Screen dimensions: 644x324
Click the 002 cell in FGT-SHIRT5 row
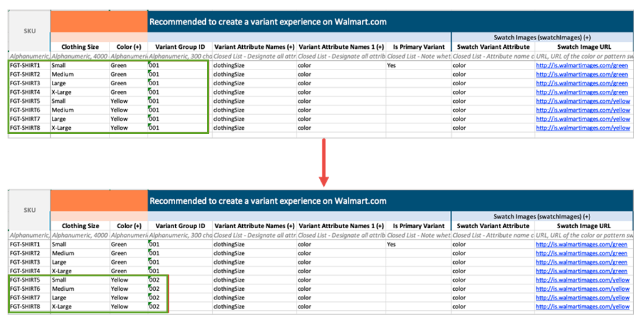click(x=180, y=280)
